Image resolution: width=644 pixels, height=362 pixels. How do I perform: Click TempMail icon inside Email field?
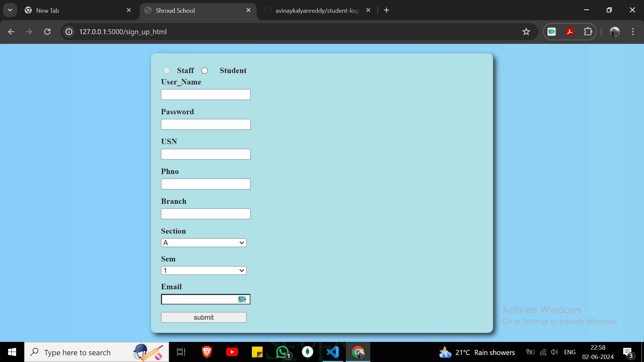pos(242,299)
